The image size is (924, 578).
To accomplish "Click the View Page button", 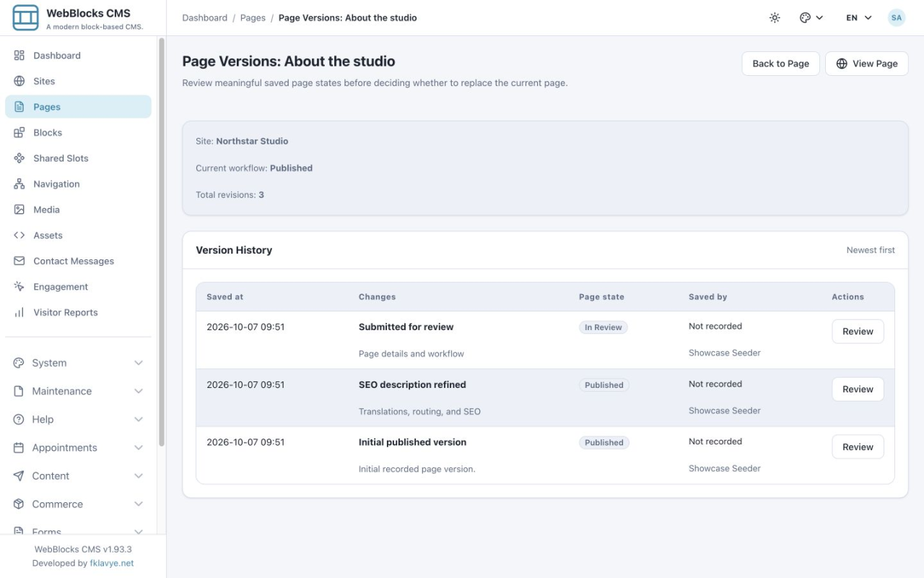I will click(x=866, y=64).
